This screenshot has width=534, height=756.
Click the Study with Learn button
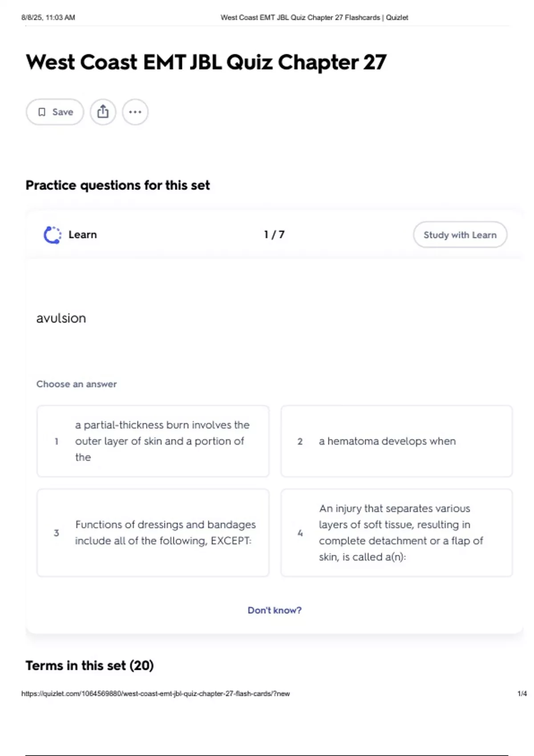(x=460, y=235)
